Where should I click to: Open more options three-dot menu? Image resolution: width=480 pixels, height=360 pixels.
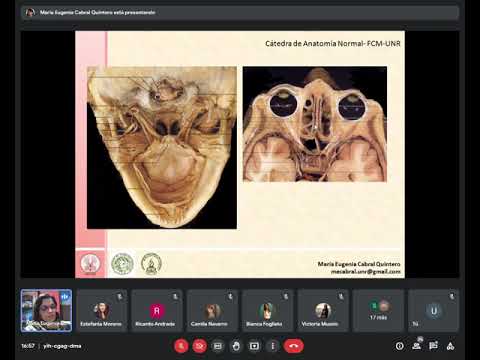point(273,346)
